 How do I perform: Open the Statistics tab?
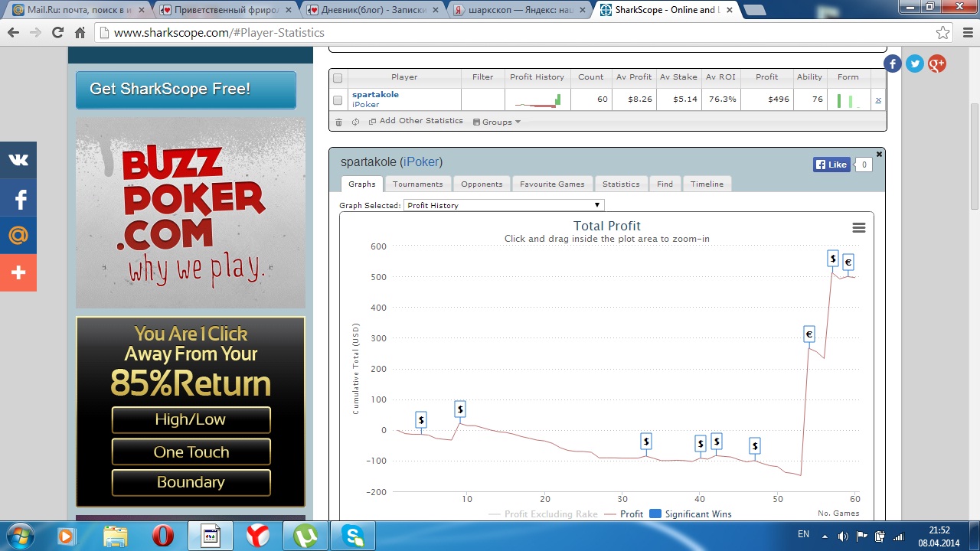pos(620,184)
